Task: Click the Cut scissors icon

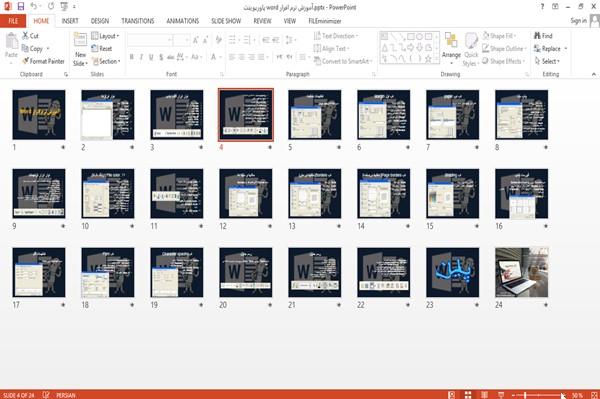Action: tap(25, 36)
